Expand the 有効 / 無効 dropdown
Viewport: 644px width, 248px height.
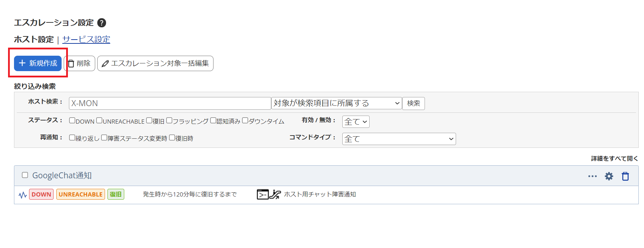coord(356,122)
